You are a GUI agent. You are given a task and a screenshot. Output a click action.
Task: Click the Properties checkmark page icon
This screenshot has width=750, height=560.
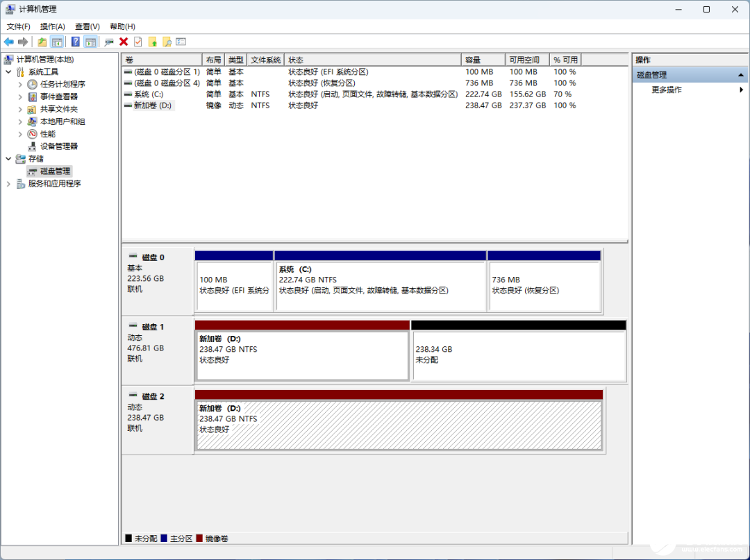[x=138, y=42]
